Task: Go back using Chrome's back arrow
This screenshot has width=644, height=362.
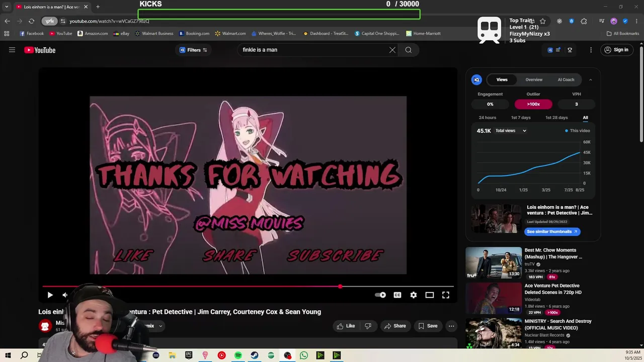Action: click(7, 21)
